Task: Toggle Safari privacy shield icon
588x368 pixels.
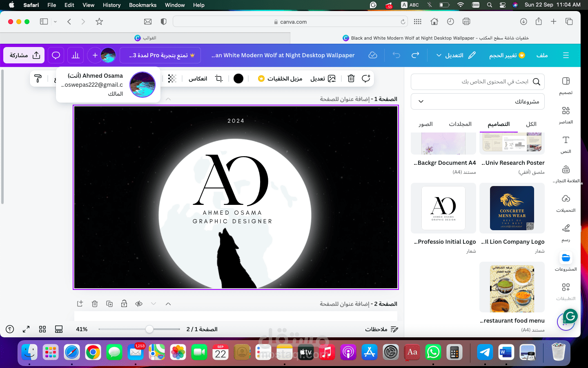Action: point(164,22)
